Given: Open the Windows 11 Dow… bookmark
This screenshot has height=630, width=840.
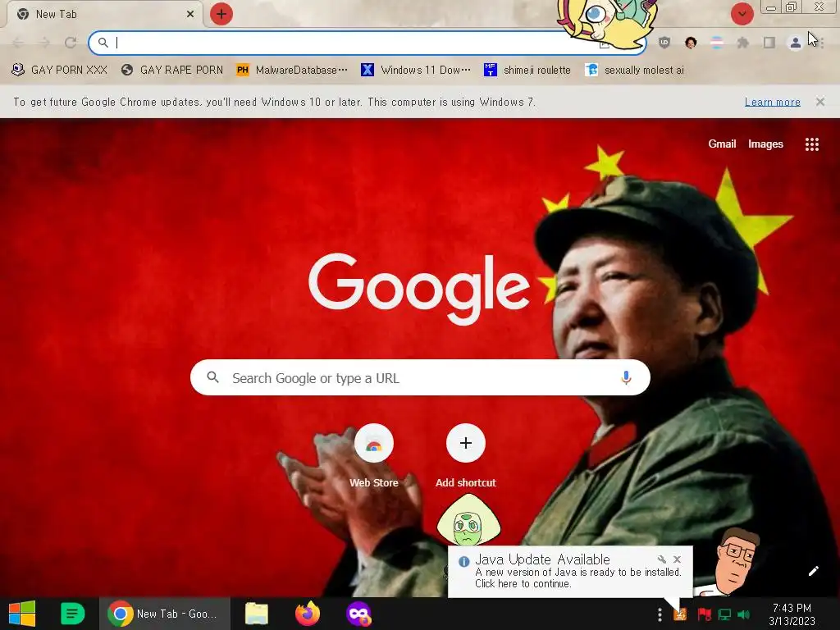Looking at the screenshot, I should [x=416, y=71].
